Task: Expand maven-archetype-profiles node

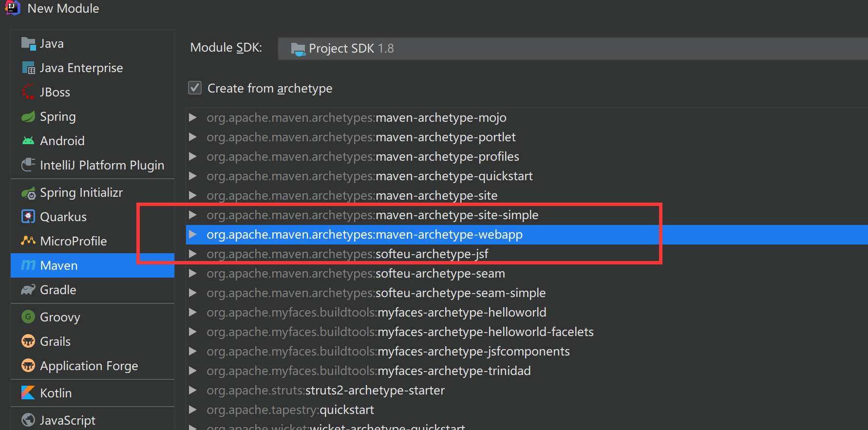Action: (x=193, y=156)
